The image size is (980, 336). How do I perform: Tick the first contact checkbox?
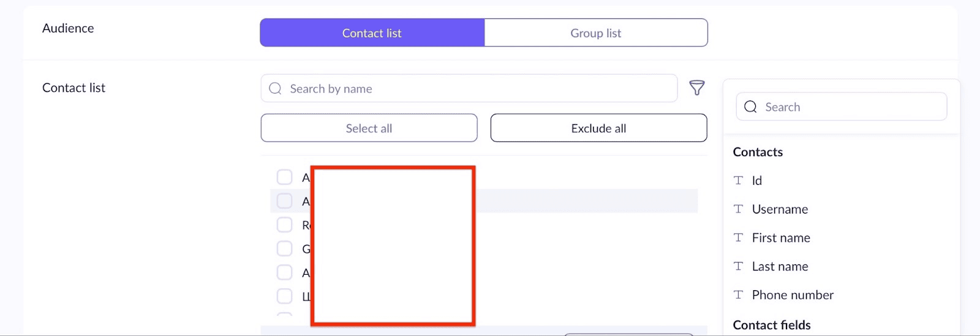[x=285, y=177]
